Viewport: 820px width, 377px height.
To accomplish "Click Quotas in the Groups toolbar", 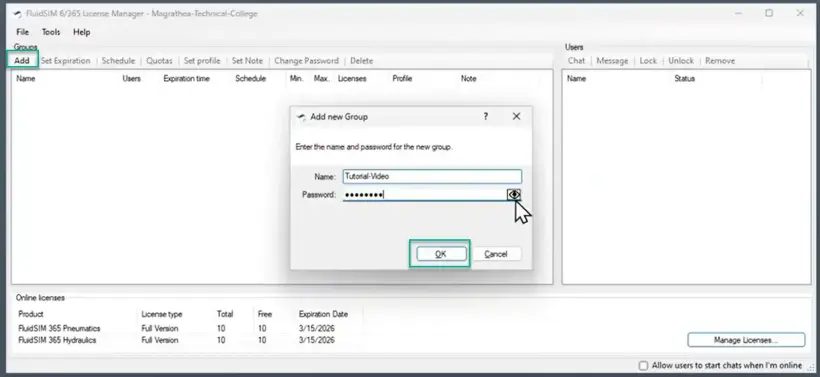I will click(x=159, y=61).
